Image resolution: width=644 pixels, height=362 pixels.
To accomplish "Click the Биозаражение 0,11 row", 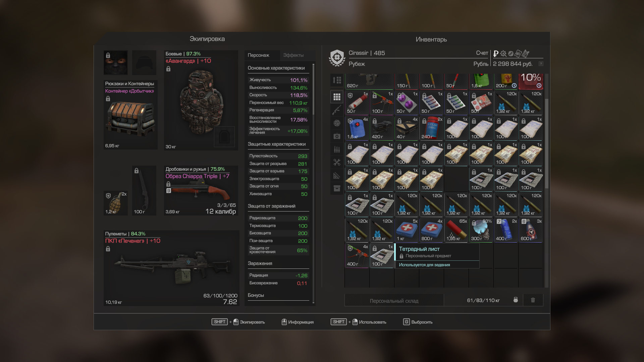I will 278,283.
